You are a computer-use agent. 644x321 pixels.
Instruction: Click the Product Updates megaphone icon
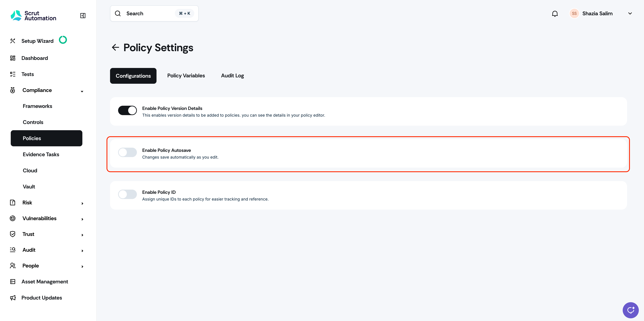coord(13,298)
